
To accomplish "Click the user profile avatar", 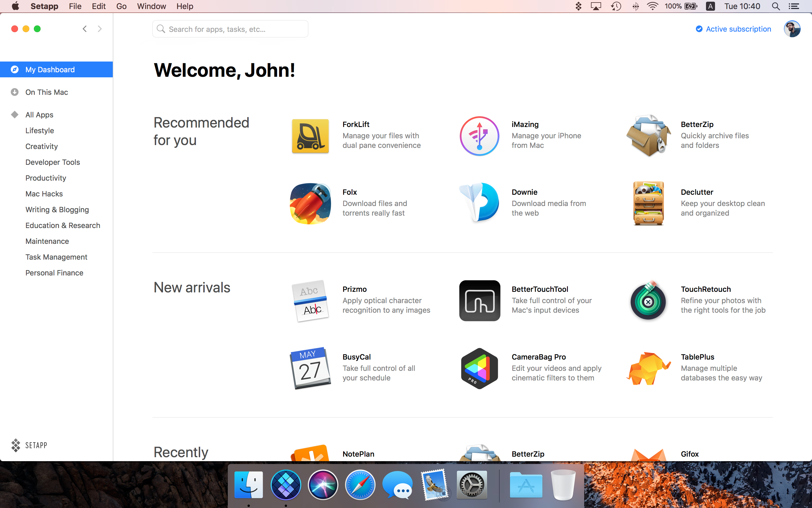I will pyautogui.click(x=792, y=29).
